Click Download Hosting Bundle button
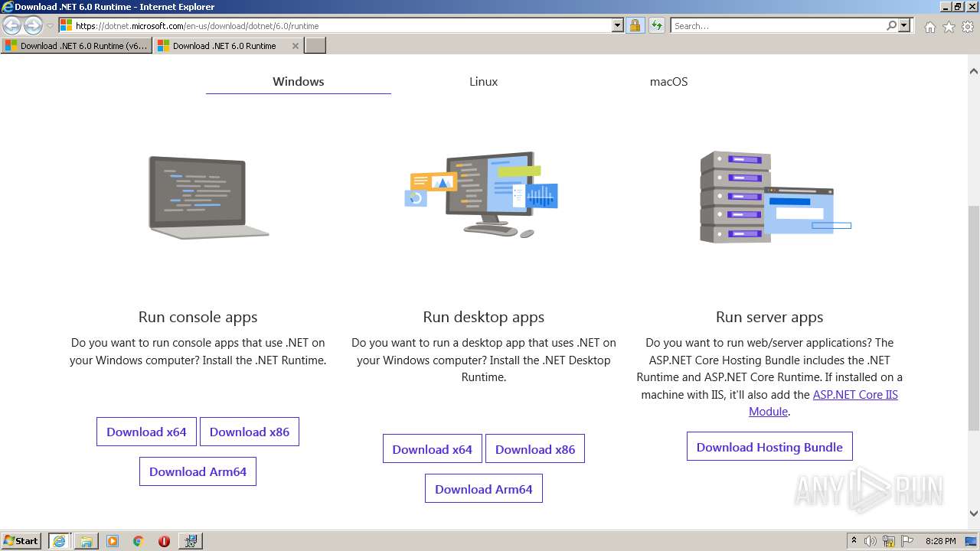The image size is (980, 551). pos(769,447)
